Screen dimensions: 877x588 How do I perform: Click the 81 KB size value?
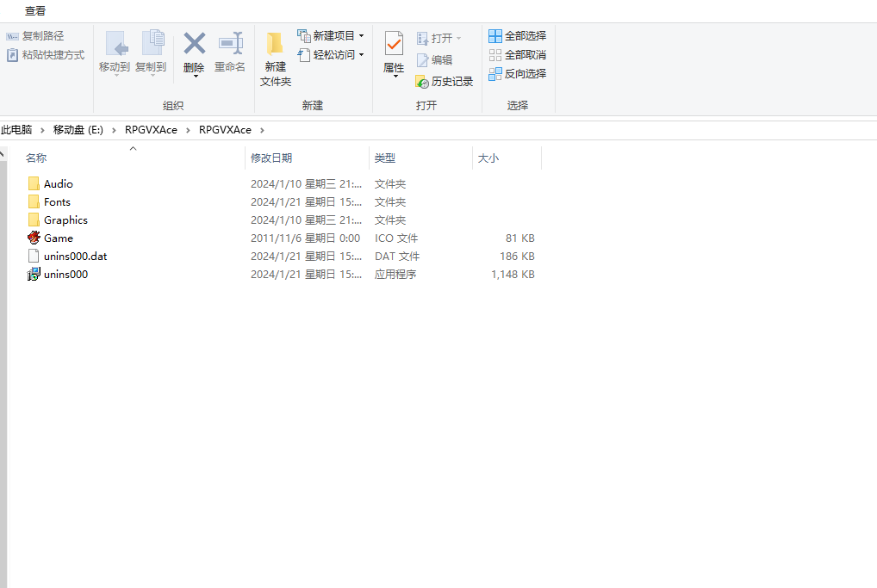(520, 238)
